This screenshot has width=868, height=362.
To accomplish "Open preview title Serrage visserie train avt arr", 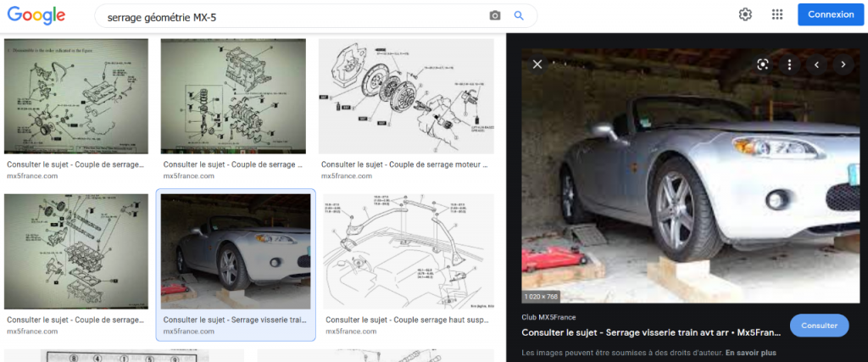I will (651, 334).
